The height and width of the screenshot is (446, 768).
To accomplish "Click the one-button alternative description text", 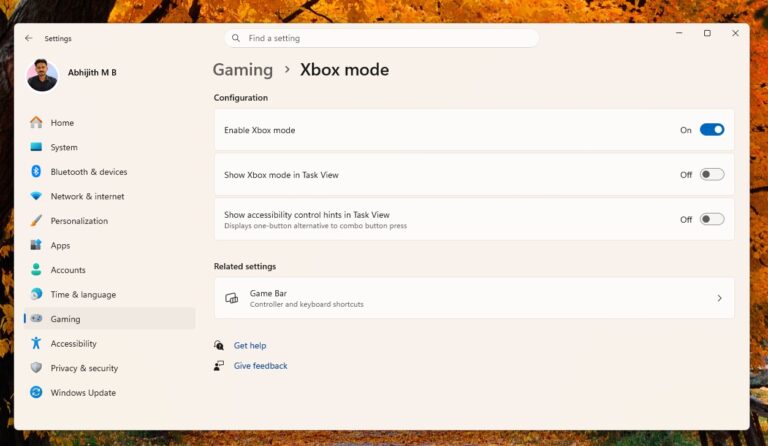I will click(315, 226).
